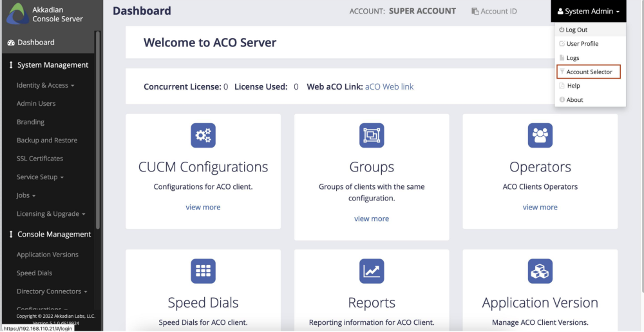Screen dimensions: 644x332
Task: Click the Account ID copy icon
Action: (475, 12)
